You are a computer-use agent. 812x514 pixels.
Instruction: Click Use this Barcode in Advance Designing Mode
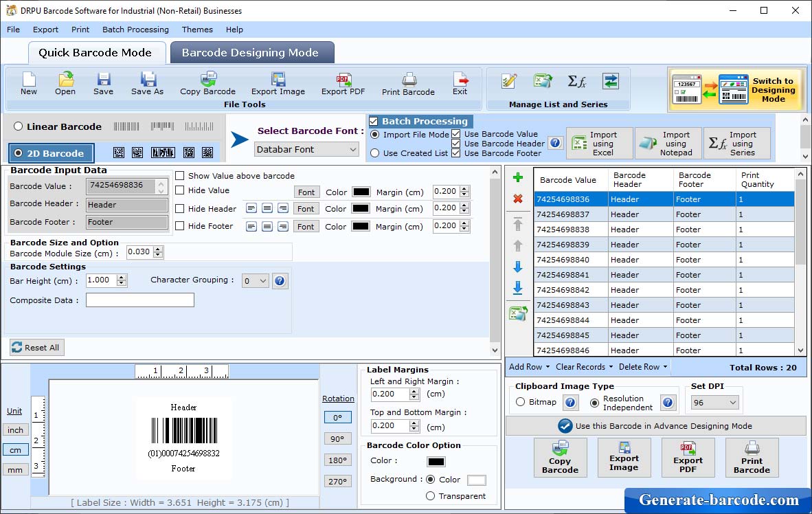655,426
